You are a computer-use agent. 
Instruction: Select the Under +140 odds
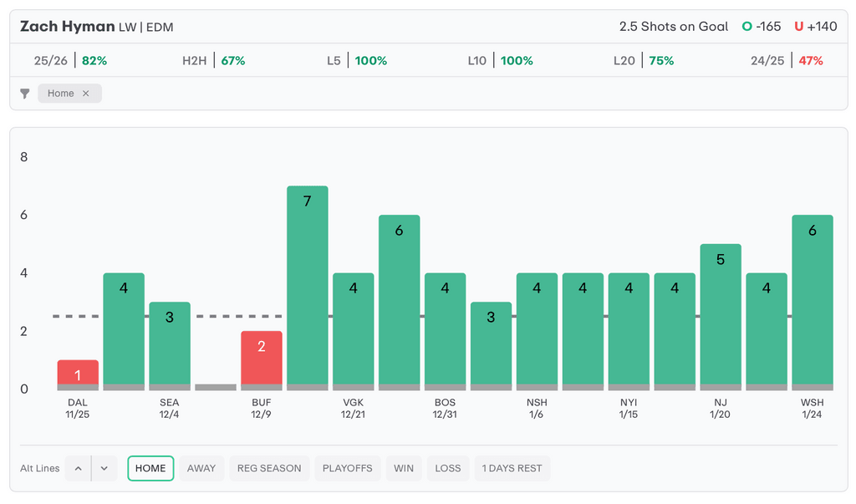coord(815,27)
